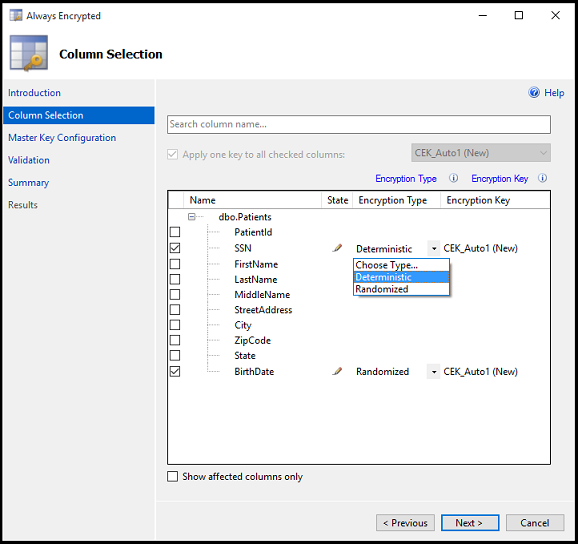The height and width of the screenshot is (544, 578).
Task: Select the SSN column name
Action: coord(243,248)
